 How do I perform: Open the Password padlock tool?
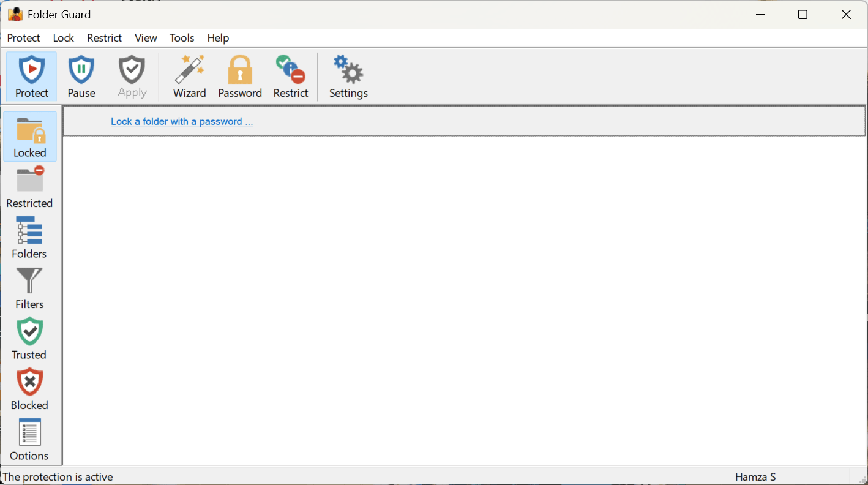[x=240, y=77]
